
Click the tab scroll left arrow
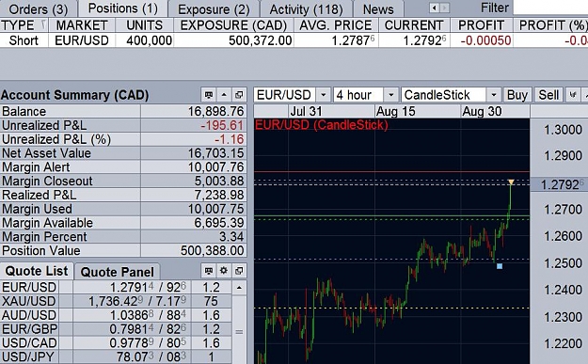(x=435, y=8)
